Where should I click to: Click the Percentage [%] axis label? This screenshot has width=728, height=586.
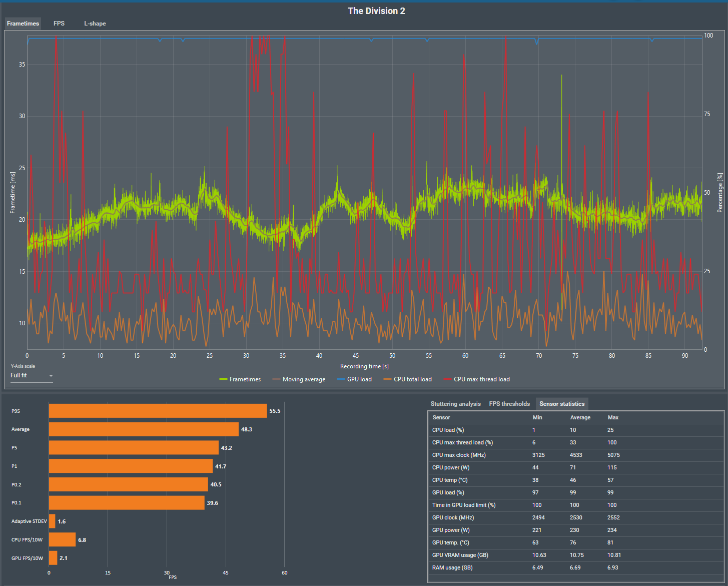point(720,193)
